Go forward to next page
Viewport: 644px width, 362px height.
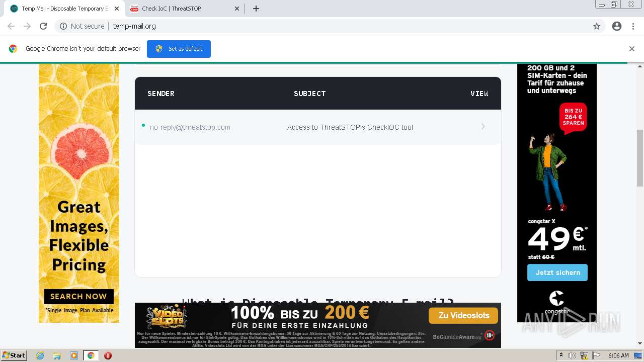coord(27,26)
